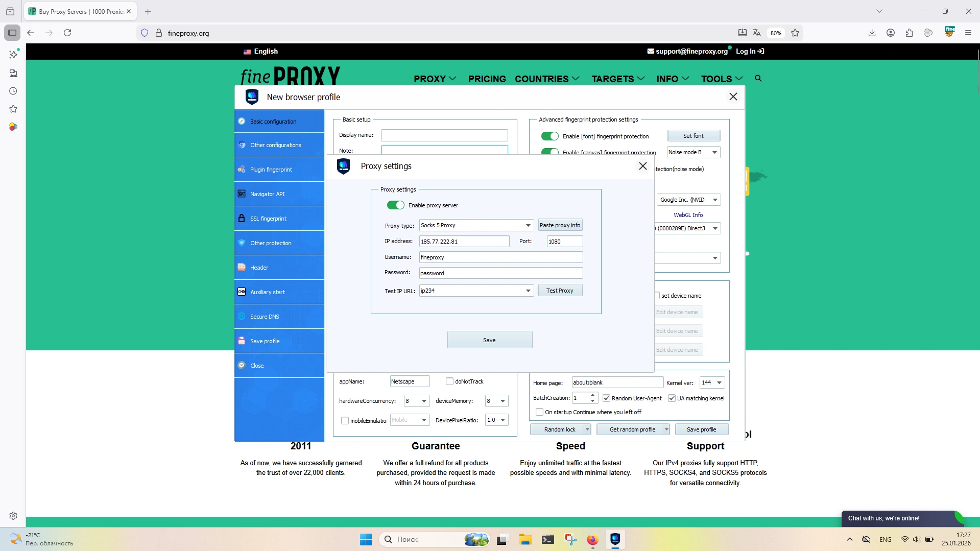Expand the Get random profile arrow
The image size is (980, 551).
[666, 429]
